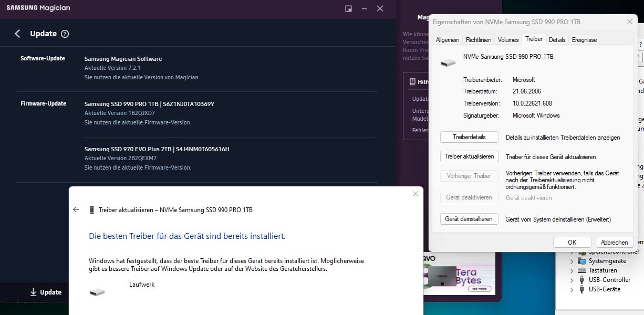Click the USB-Controller plug icon in Device Manager
The image size is (644, 315).
click(582, 280)
